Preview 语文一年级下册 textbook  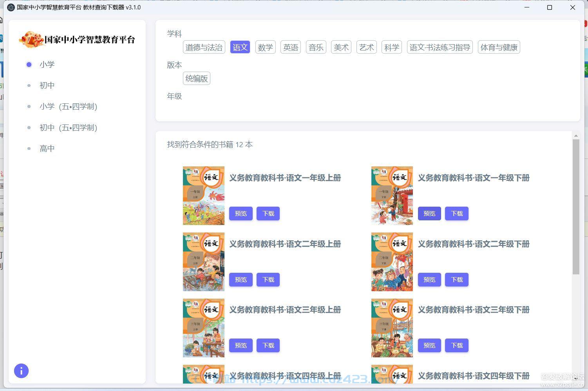click(x=429, y=213)
